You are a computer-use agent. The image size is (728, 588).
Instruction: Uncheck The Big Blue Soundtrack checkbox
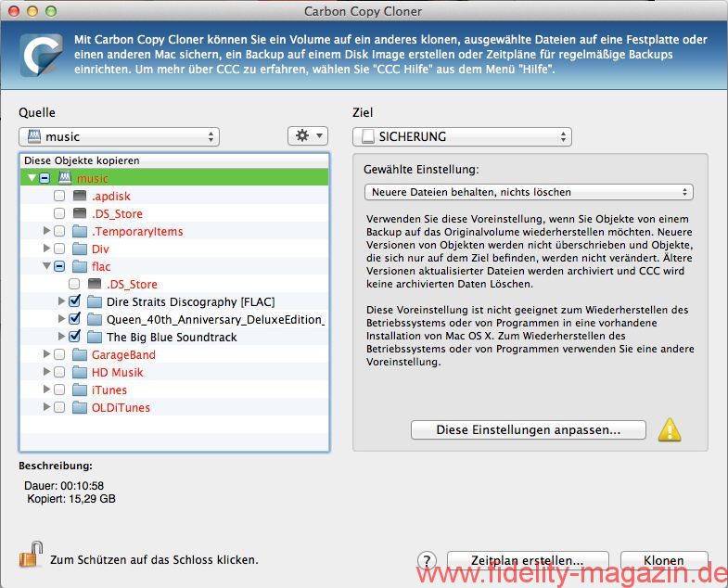(75, 338)
